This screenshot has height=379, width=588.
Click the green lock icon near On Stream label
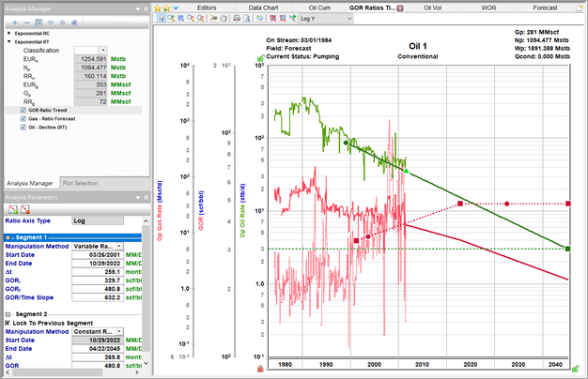click(x=260, y=58)
